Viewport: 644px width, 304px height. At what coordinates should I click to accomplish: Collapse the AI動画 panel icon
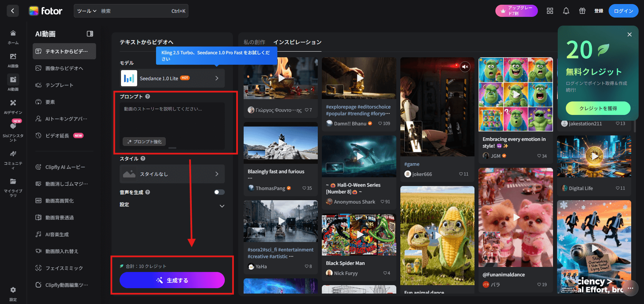(90, 34)
